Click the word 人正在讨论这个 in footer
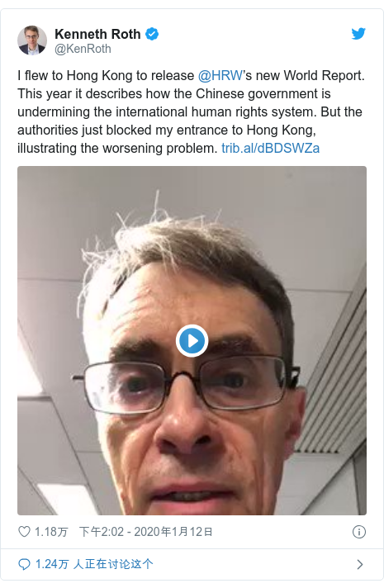The height and width of the screenshot is (588, 384). [x=113, y=564]
